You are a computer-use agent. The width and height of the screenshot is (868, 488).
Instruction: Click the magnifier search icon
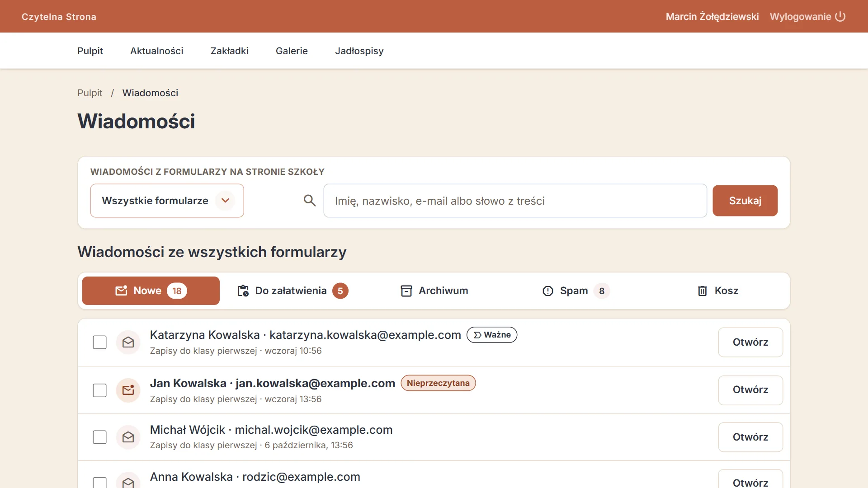click(310, 201)
